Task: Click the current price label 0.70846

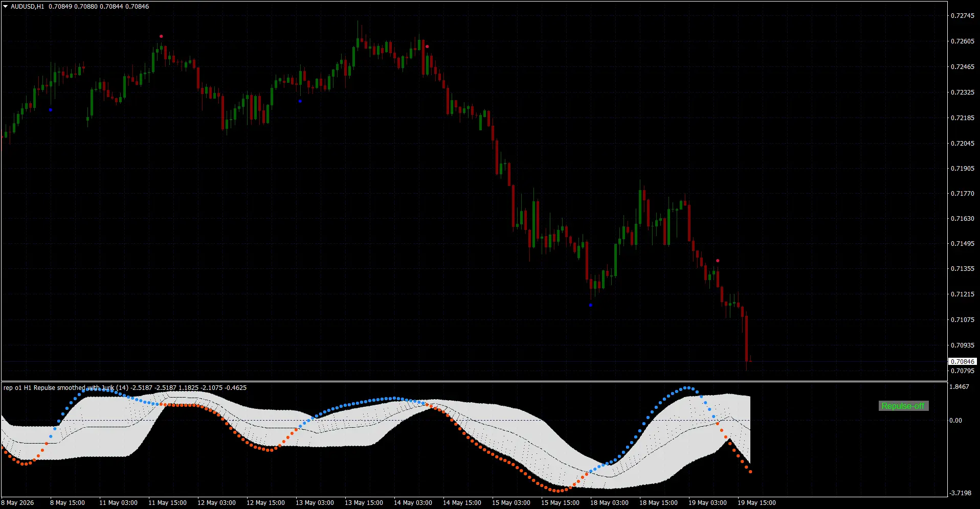Action: point(963,361)
